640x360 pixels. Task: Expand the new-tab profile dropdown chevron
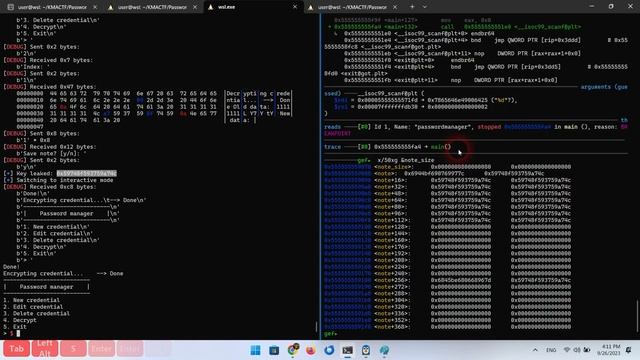[424, 7]
